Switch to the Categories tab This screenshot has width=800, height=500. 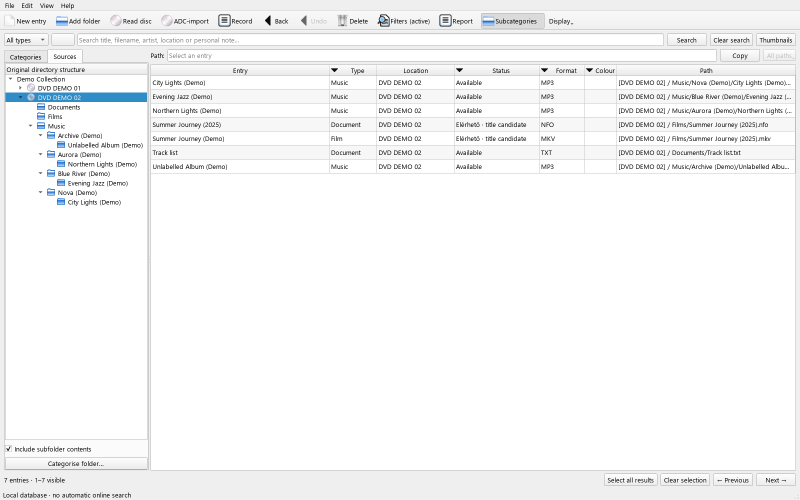[26, 57]
